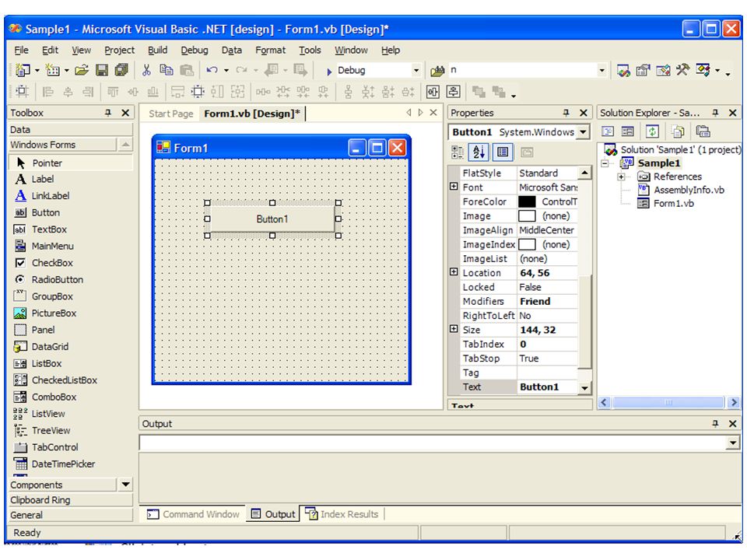This screenshot has height=560, width=747.
Task: Select the Button1 control on the form
Action: [272, 219]
